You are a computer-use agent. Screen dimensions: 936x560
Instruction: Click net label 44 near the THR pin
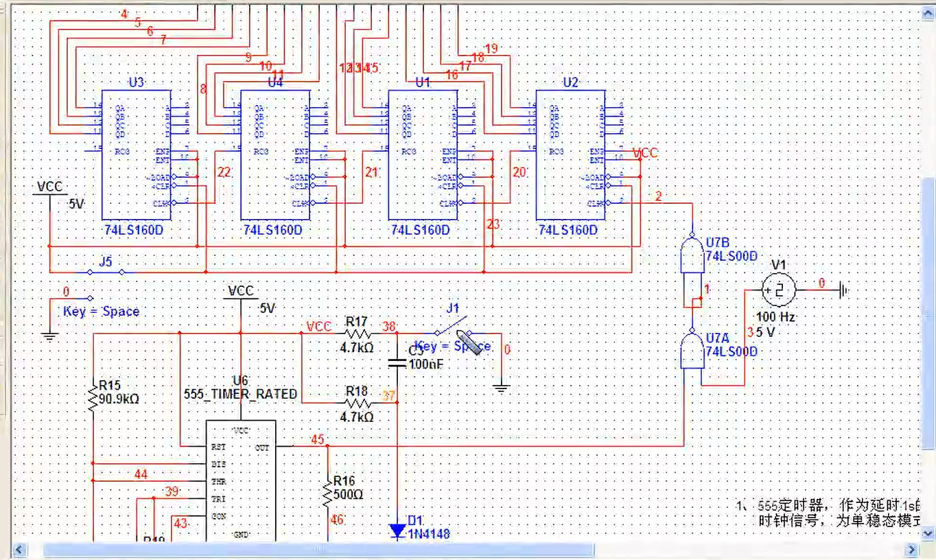pos(141,474)
